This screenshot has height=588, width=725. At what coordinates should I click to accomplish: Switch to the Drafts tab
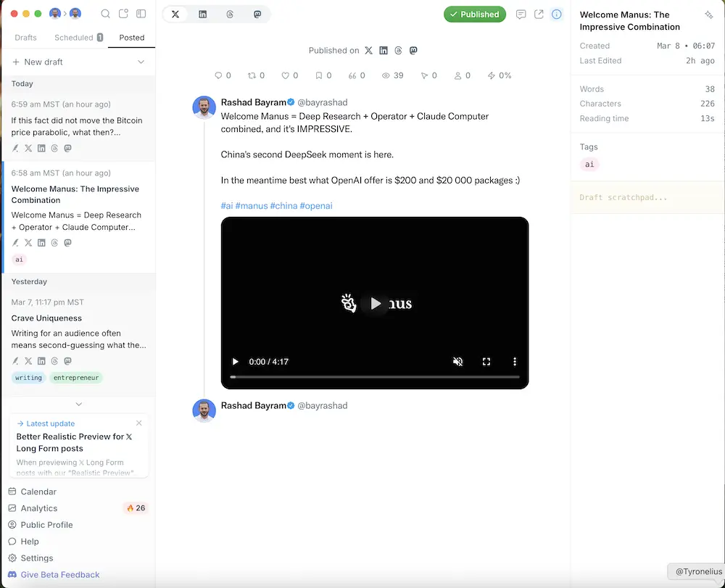(x=25, y=38)
